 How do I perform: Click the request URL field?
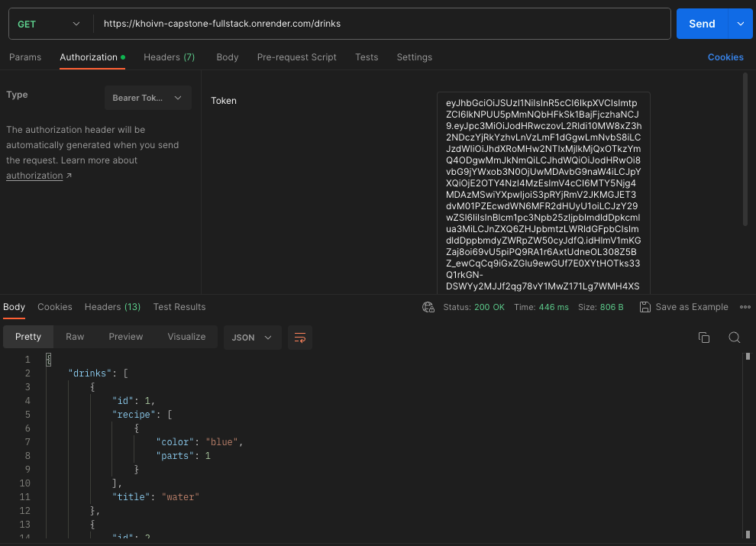tap(381, 24)
